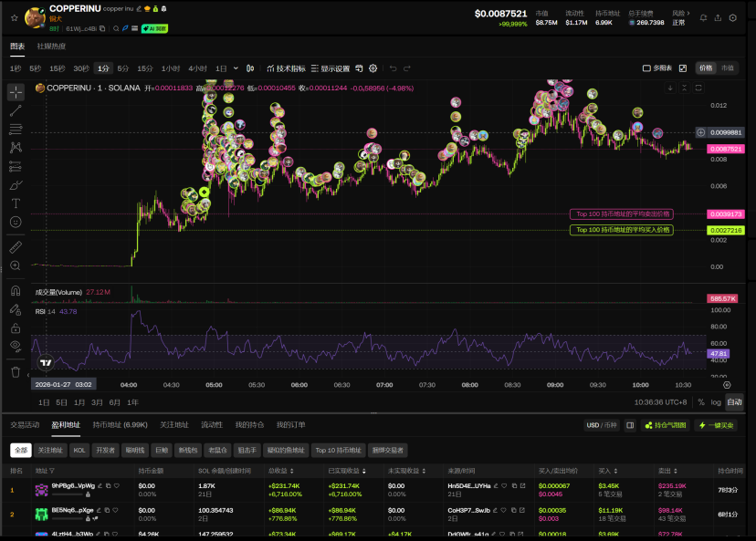Image resolution: width=756 pixels, height=541 pixels.
Task: Open time axis settings icon
Action: (x=727, y=385)
